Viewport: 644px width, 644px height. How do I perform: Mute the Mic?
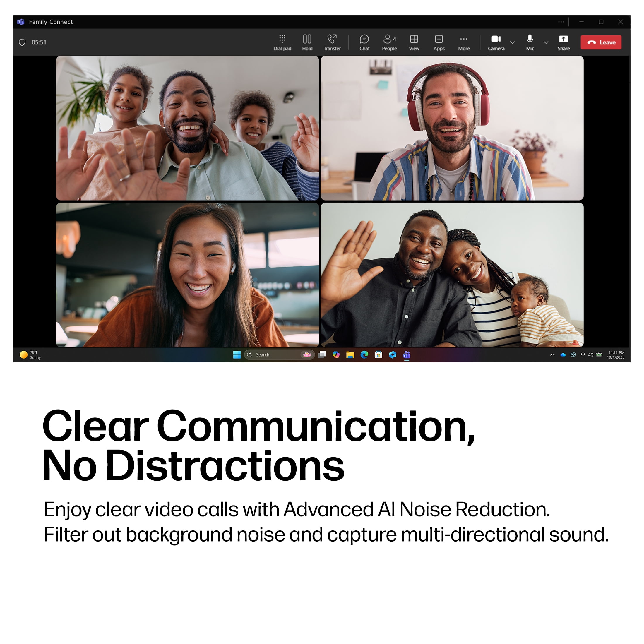pos(530,42)
